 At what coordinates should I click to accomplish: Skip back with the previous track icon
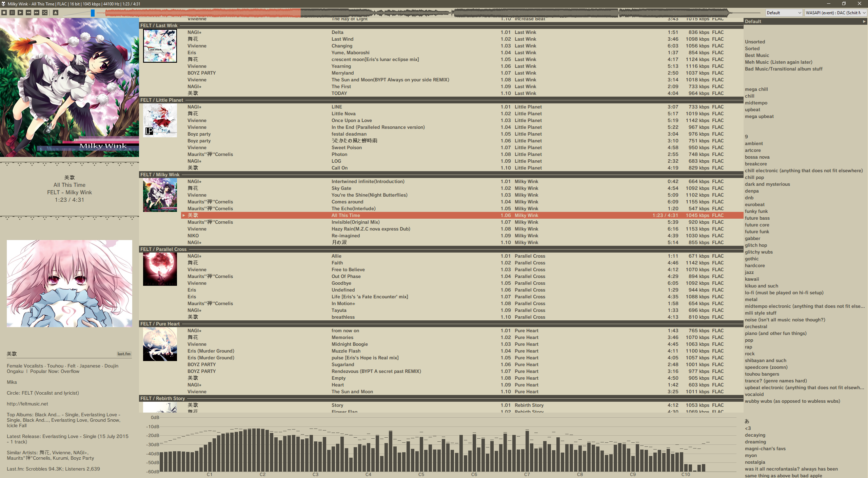28,13
